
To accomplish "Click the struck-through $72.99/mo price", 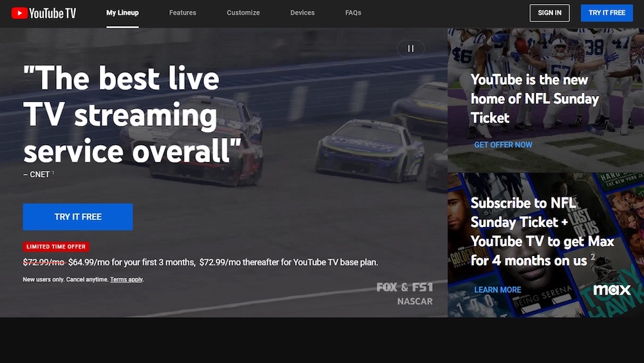I will pos(44,262).
